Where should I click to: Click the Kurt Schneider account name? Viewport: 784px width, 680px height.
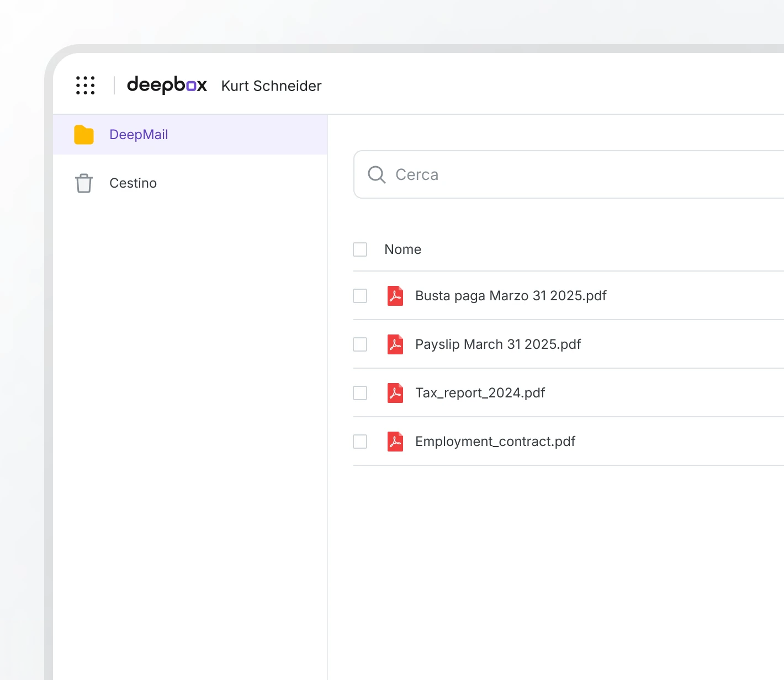271,86
